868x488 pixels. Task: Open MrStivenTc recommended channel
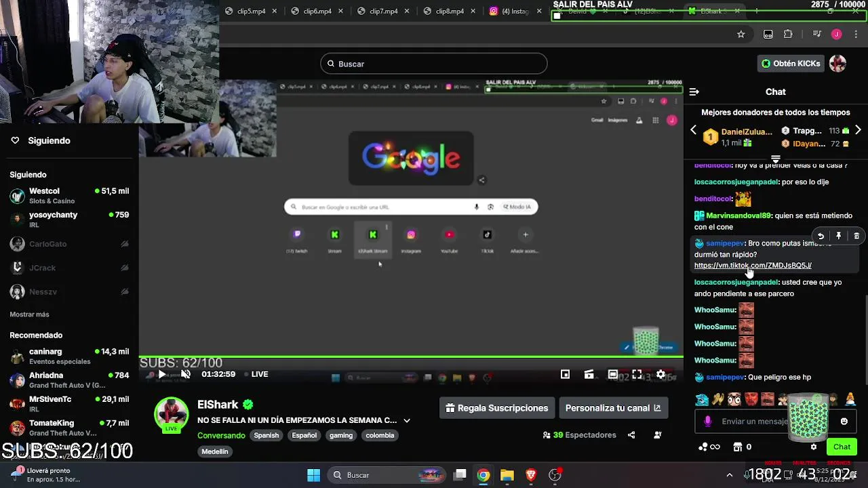(69, 404)
